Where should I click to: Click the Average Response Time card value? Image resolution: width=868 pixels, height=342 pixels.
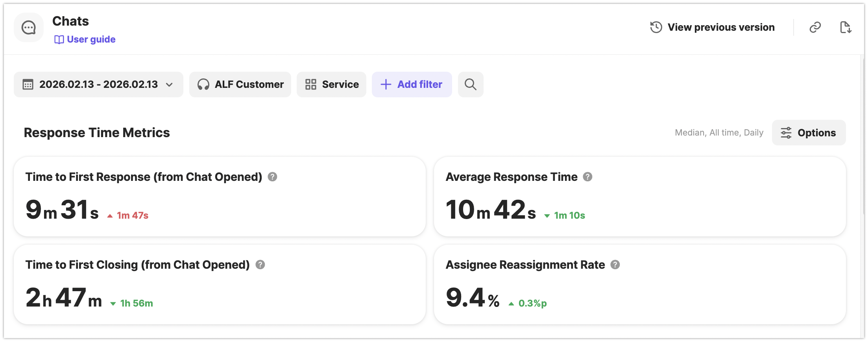click(491, 210)
